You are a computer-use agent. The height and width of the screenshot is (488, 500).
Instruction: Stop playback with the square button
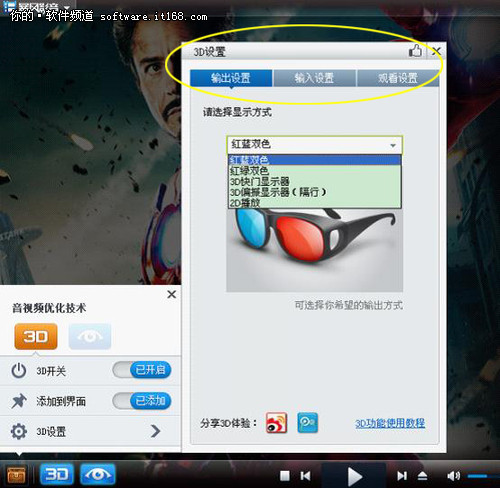[x=285, y=476]
